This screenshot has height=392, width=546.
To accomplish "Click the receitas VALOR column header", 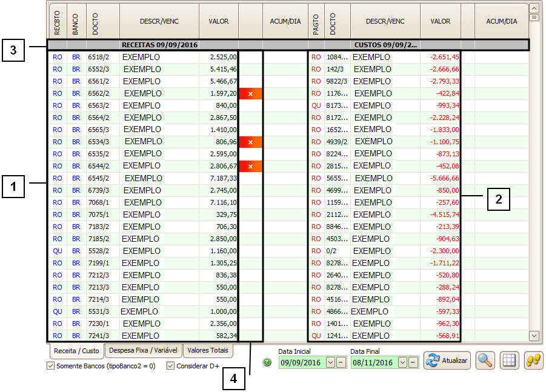I will [219, 21].
